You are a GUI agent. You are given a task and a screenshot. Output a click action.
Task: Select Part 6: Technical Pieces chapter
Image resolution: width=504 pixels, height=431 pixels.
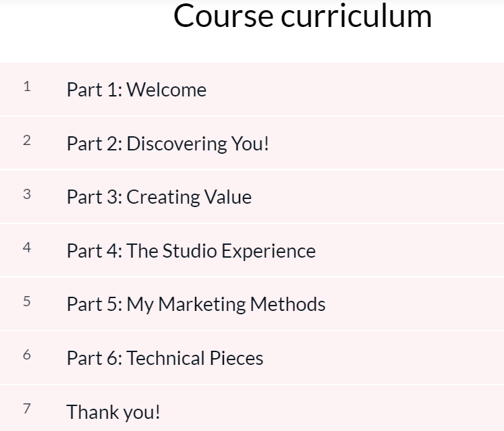165,358
